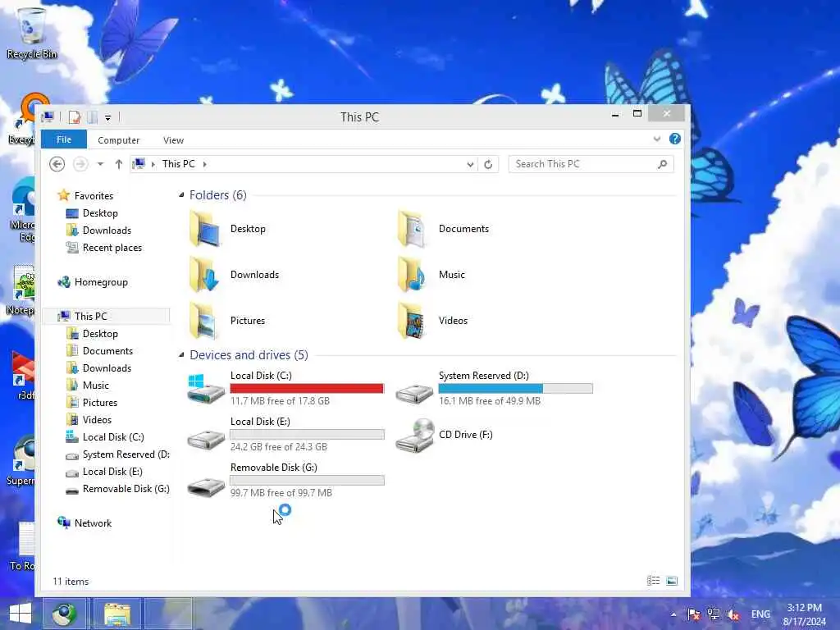Select Downloads under Favorites
Image resolution: width=840 pixels, height=630 pixels.
tap(107, 231)
